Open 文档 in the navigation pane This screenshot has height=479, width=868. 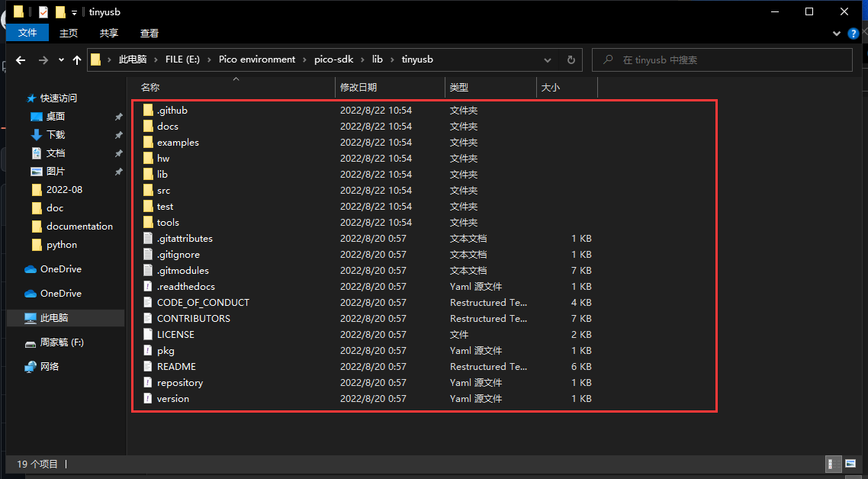click(56, 153)
